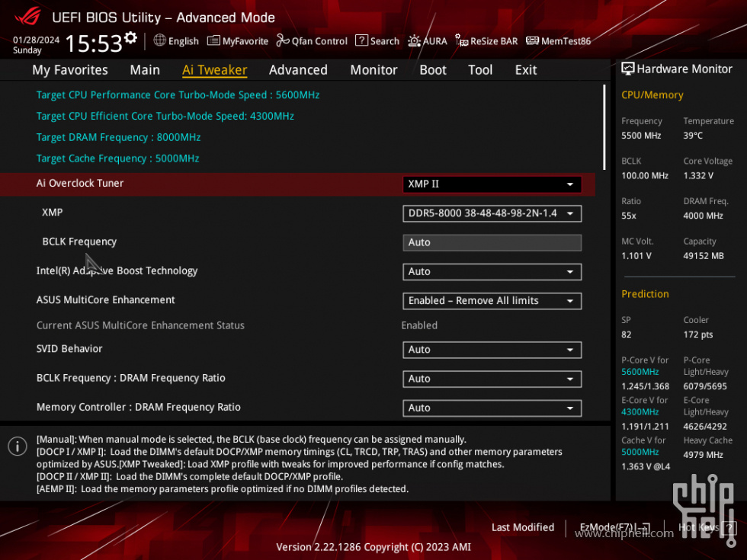Image resolution: width=747 pixels, height=560 pixels.
Task: Open the SVID Behavior dropdown
Action: pos(492,350)
